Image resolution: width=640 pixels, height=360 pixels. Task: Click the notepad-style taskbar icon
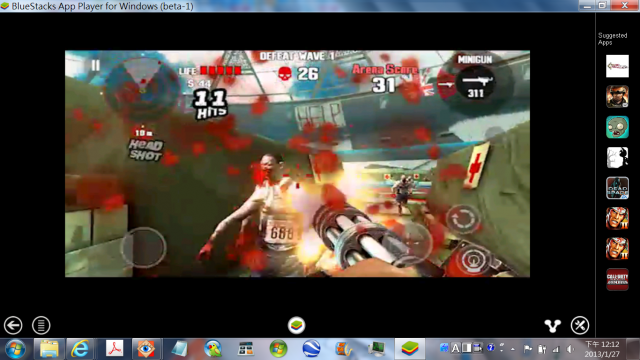click(180, 349)
